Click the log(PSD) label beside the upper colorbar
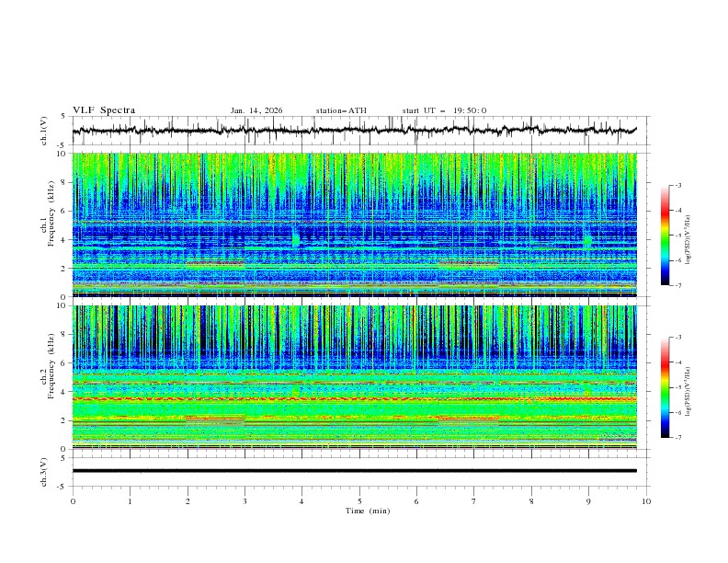Viewport: 728px width, 563px height. click(x=687, y=239)
